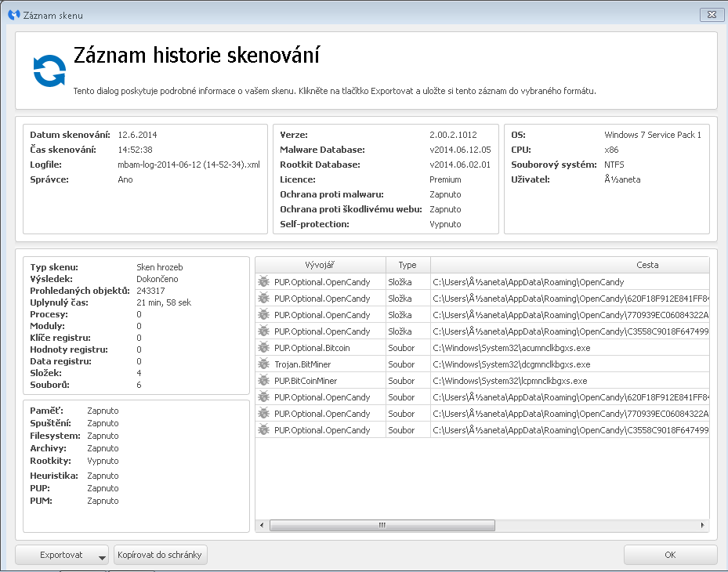The height and width of the screenshot is (572, 728).
Task: Confirm with the OK button
Action: (670, 555)
